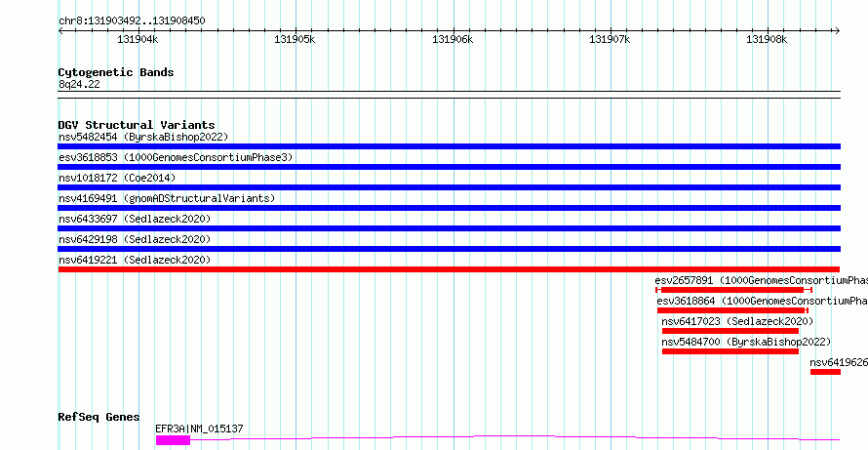Click the thin magenta EFR3A intron line
The image size is (868, 450).
point(515,436)
